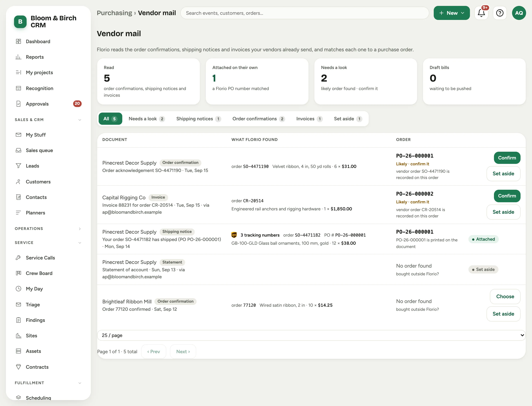The image size is (532, 406).
Task: Select the Findings clipboard icon
Action: click(x=18, y=320)
